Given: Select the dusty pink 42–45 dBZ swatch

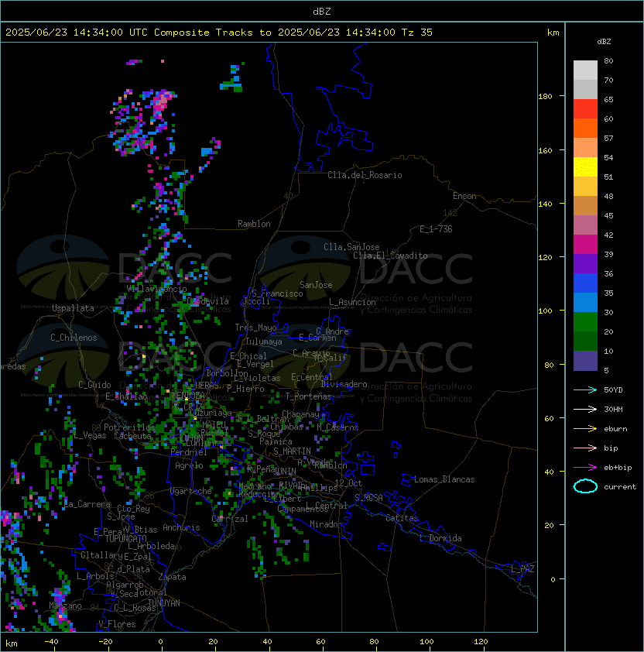Looking at the screenshot, I should click(x=585, y=225).
